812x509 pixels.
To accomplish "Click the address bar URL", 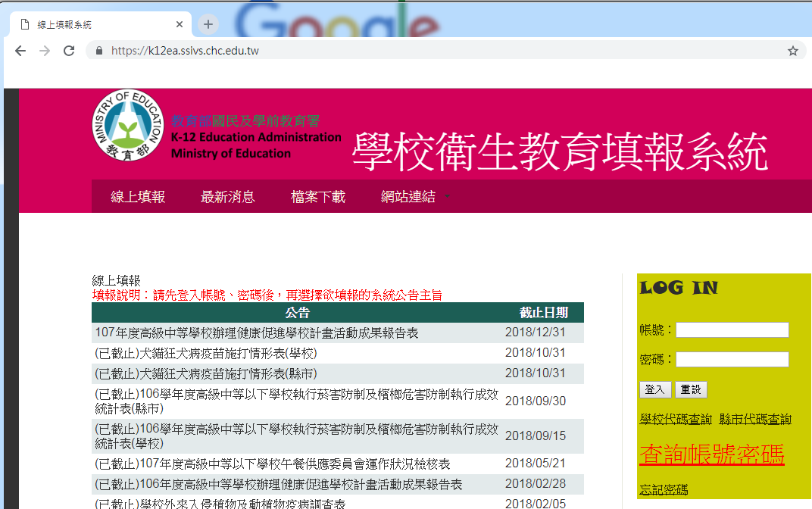I will click(185, 51).
